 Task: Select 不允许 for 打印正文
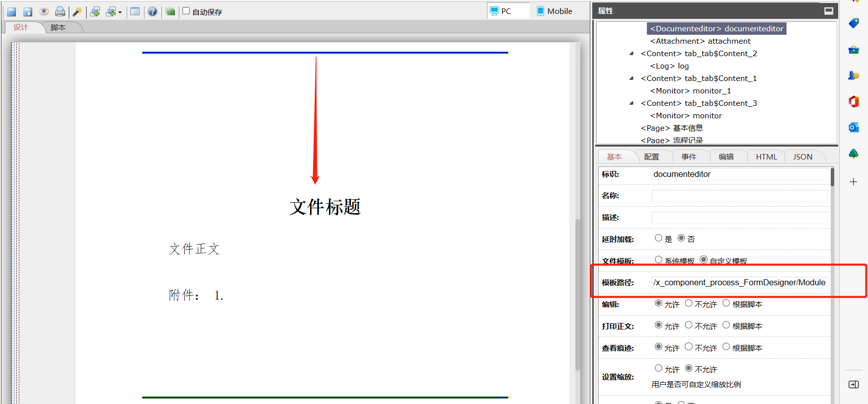coord(689,325)
